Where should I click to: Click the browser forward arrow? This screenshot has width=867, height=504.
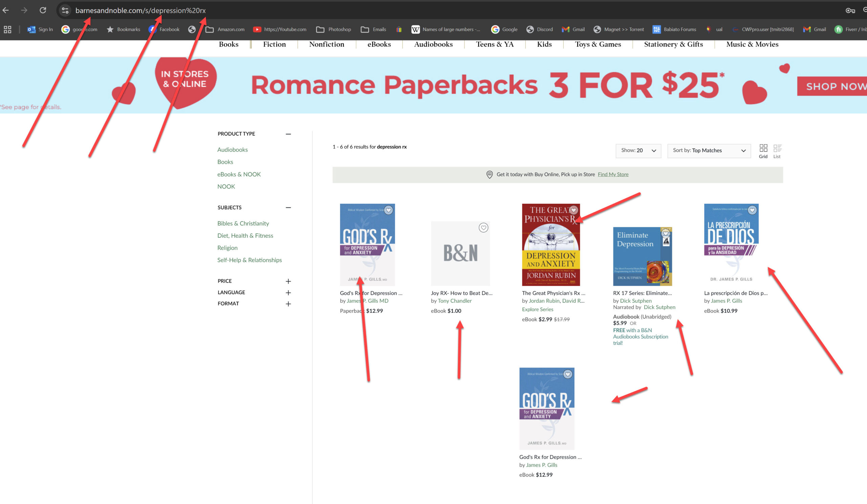24,10
